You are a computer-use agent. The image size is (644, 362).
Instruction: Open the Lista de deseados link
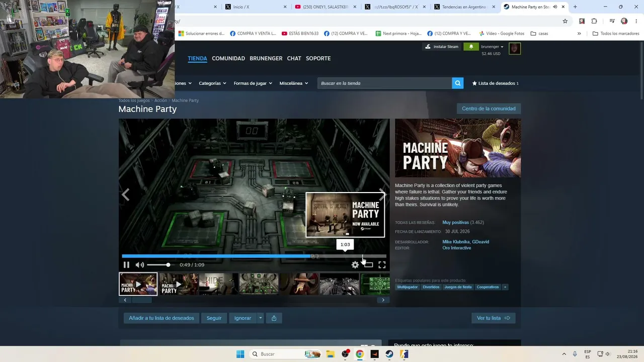tap(495, 83)
